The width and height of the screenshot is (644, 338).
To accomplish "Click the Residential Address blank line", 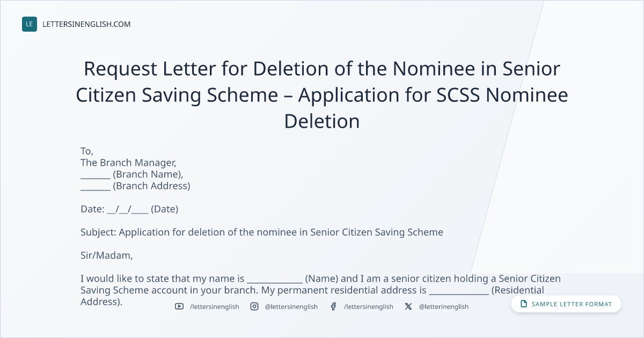I will coord(459,291).
